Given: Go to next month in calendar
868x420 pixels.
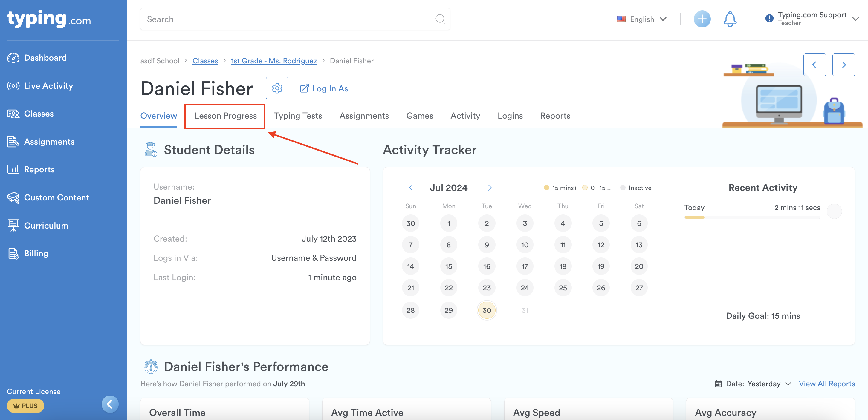Looking at the screenshot, I should click(x=490, y=188).
